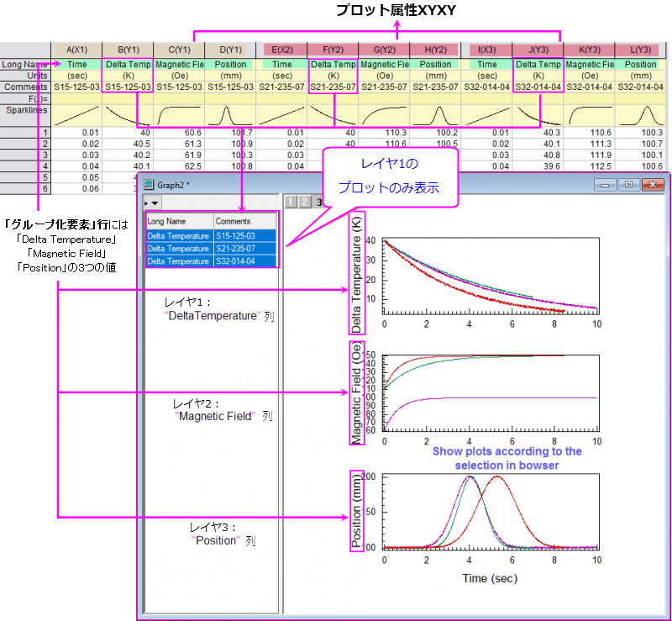The image size is (672, 621).
Task: Click Long Name cell 'Magnetic Fie' in column C
Action: pyautogui.click(x=179, y=65)
